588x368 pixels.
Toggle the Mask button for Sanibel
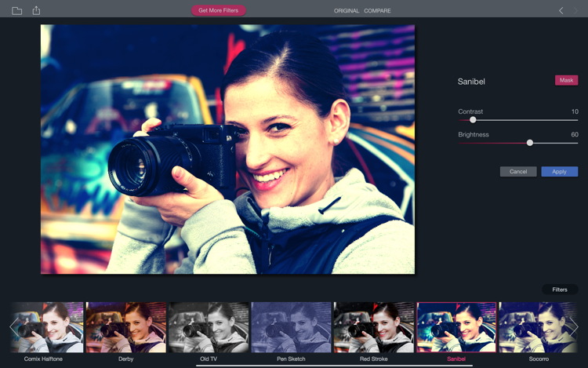point(566,81)
